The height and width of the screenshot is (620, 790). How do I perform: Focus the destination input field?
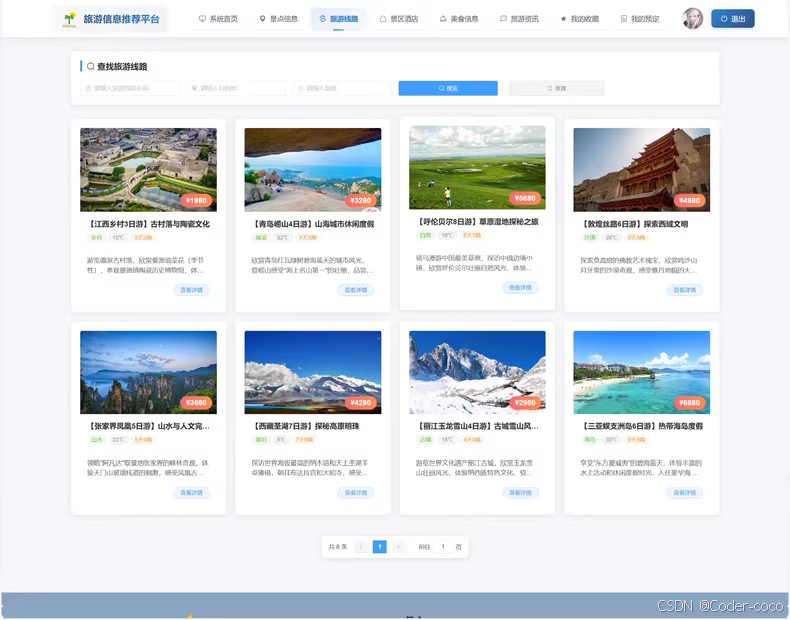[236, 88]
